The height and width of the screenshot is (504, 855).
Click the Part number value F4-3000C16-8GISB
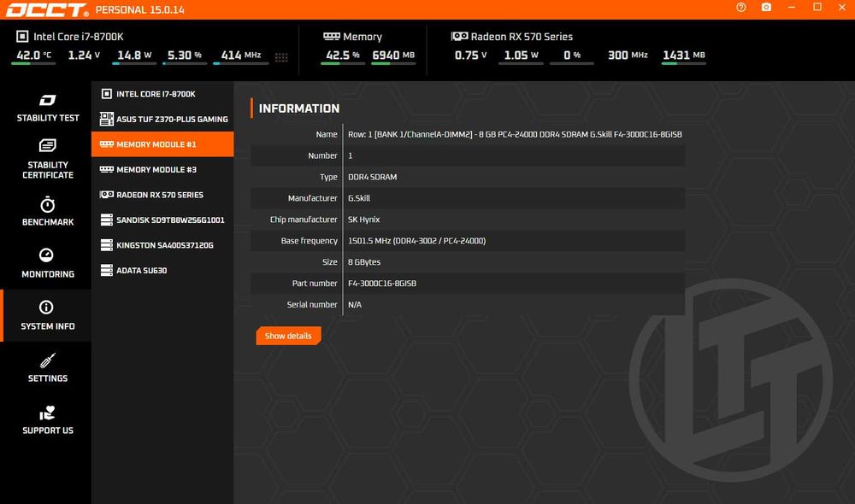pos(382,284)
